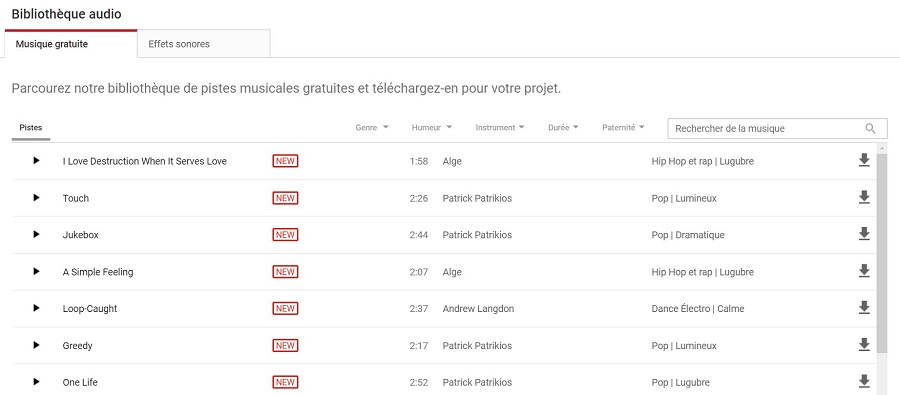The image size is (900, 395).
Task: Click the search magnifier icon
Action: pyautogui.click(x=870, y=128)
